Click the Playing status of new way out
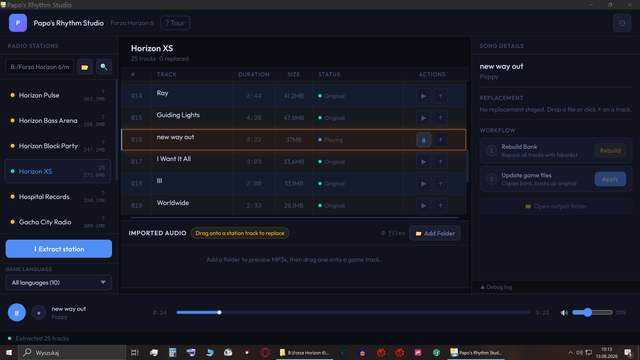This screenshot has width=640, height=360. (331, 140)
